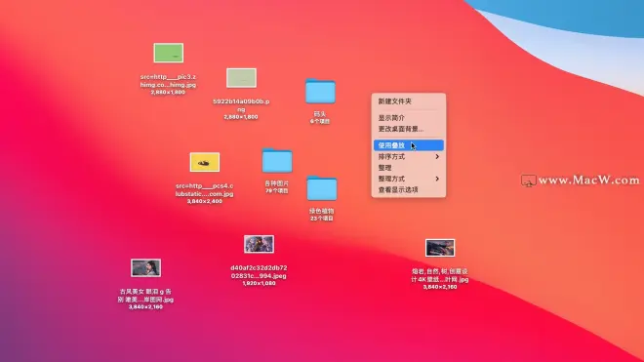Choose 更改桌面背景... menu entry
Viewport: 644px width, 362px height.
[x=409, y=129]
